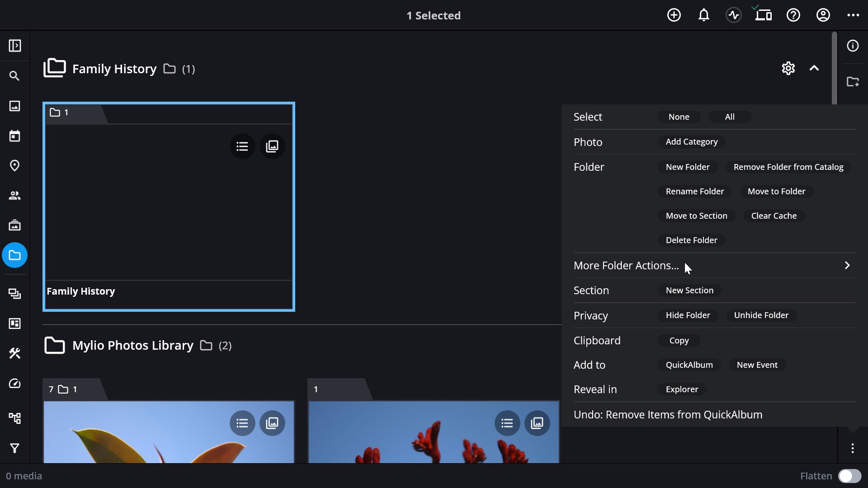Open the speedometer gauge icon in sidebar
Screen dimensions: 868x488
coord(15,384)
